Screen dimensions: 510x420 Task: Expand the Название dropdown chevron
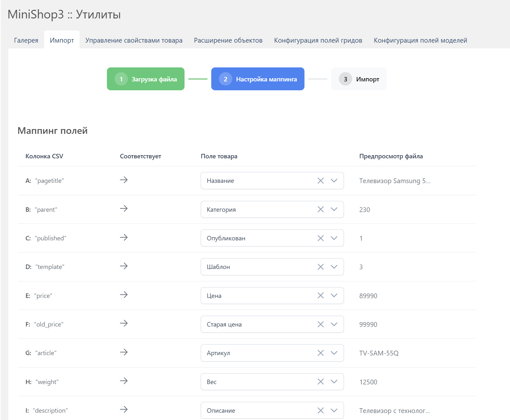point(334,181)
